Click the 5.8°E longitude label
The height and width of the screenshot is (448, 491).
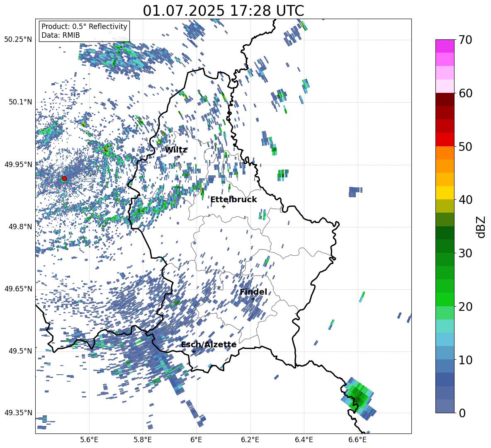(143, 440)
